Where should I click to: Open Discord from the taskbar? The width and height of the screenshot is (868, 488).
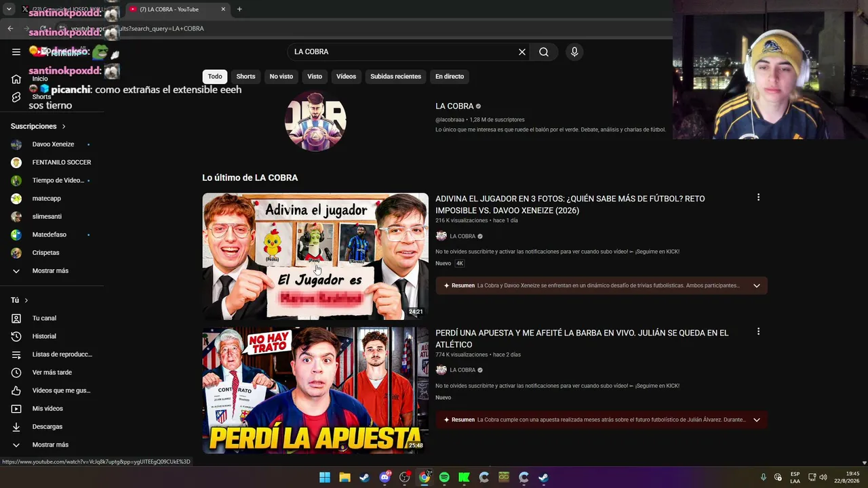point(385,477)
